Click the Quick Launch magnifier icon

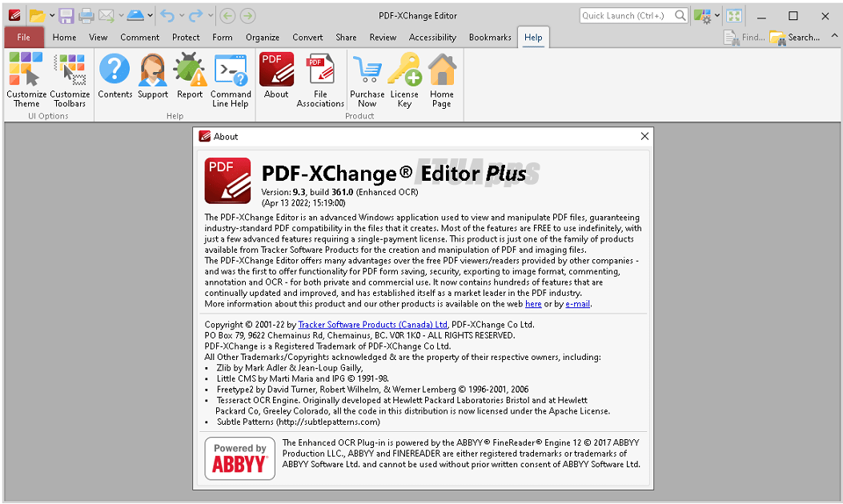680,15
